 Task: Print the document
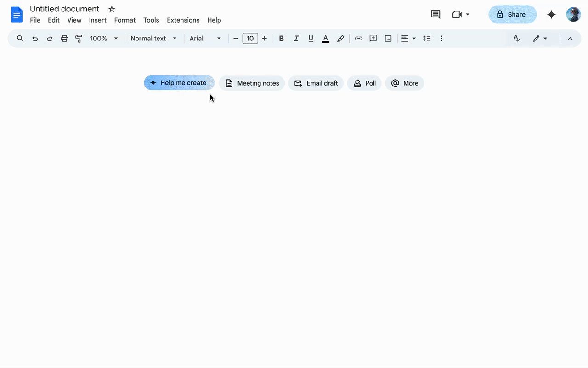point(64,39)
